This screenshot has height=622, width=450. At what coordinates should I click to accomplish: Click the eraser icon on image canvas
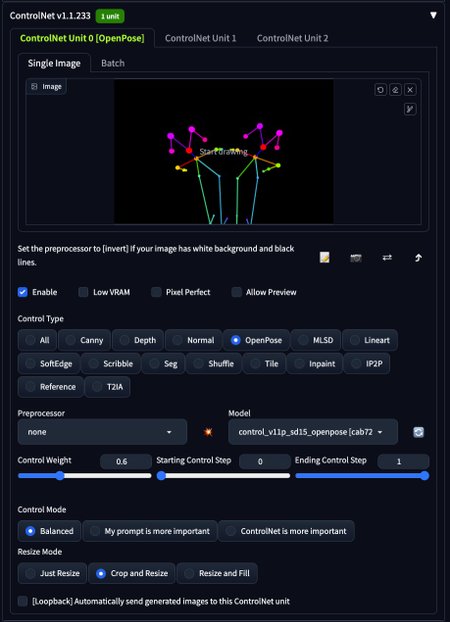coord(395,90)
